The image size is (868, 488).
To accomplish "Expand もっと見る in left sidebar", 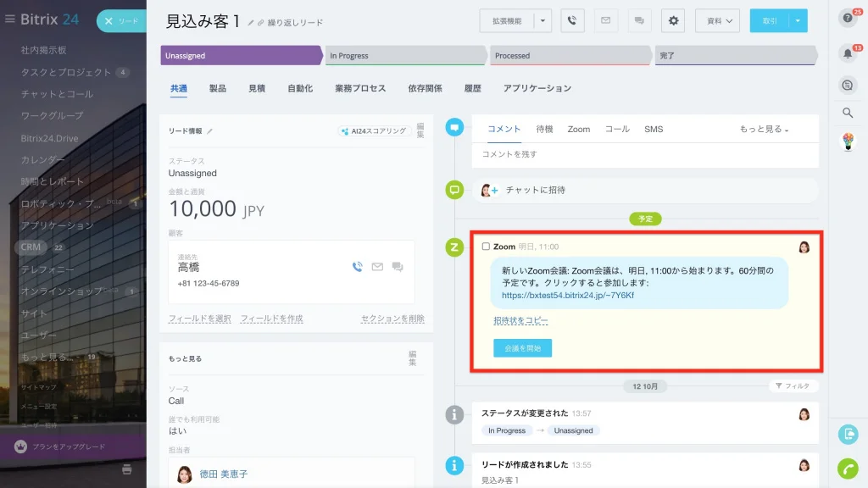I will tap(47, 357).
